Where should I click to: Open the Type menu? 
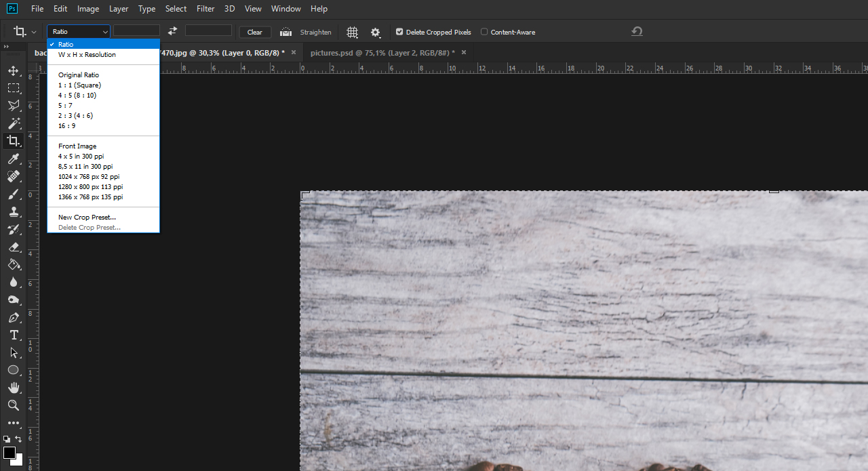[146, 9]
